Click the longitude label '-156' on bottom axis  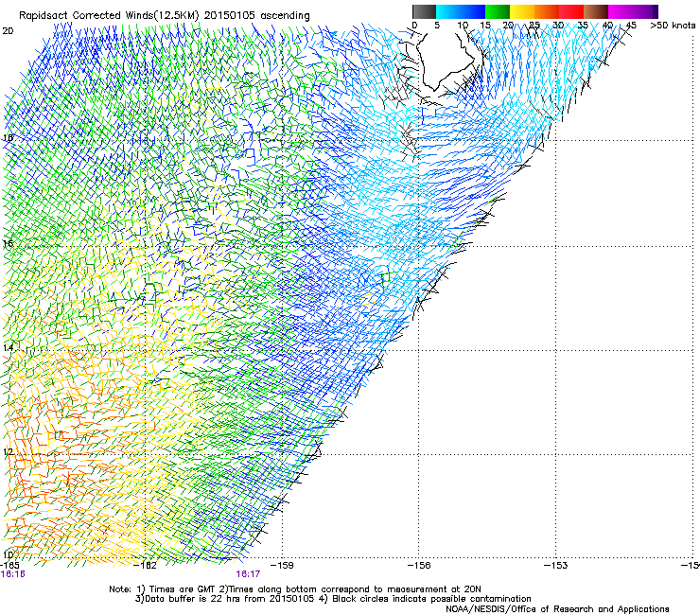coord(419,566)
